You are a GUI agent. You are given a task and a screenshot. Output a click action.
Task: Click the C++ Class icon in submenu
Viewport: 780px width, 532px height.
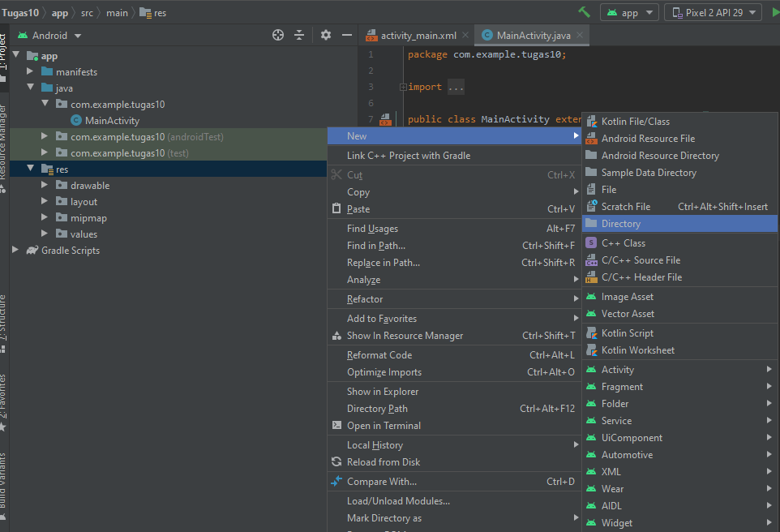(x=591, y=242)
